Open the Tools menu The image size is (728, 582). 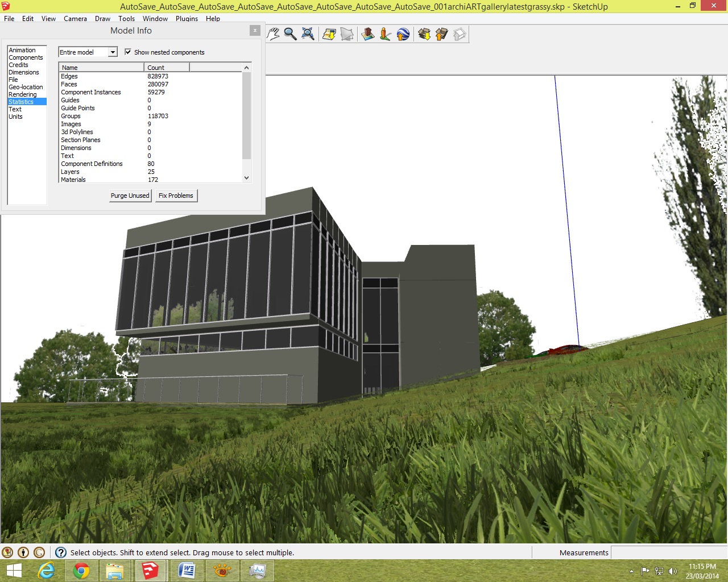tap(126, 19)
